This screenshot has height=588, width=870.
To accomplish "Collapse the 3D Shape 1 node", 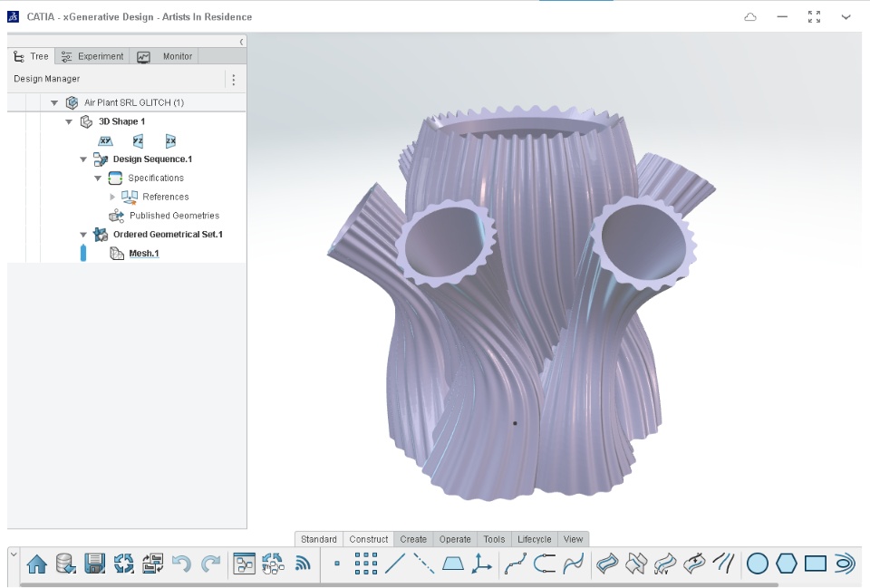I will (x=69, y=121).
